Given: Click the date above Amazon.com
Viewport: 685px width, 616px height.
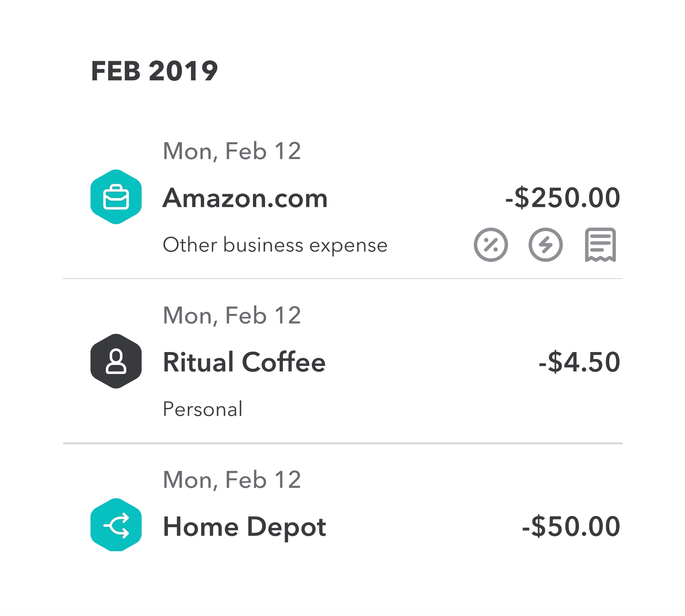Looking at the screenshot, I should pos(232,151).
